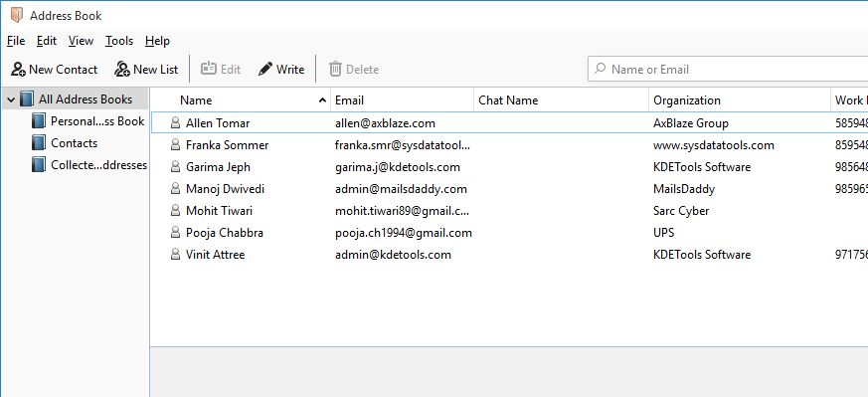Click the New Contact button
Image resolution: width=868 pixels, height=397 pixels.
click(x=55, y=70)
